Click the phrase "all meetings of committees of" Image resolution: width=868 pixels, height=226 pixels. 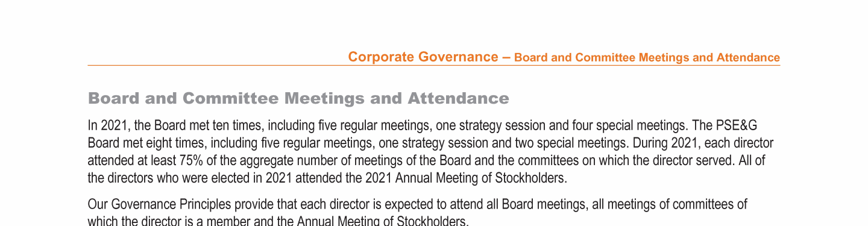tap(670, 205)
